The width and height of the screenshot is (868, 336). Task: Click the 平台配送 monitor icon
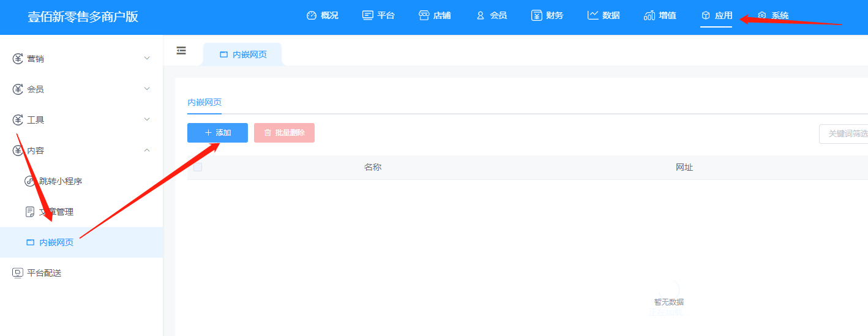[18, 273]
